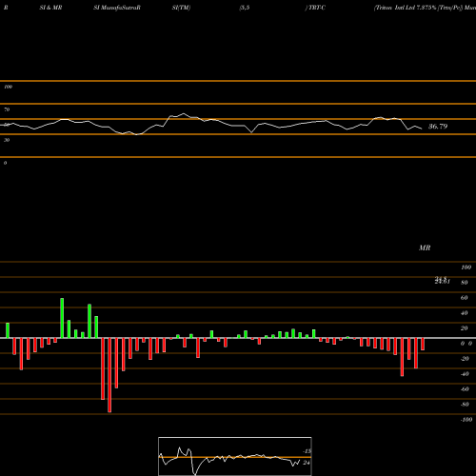The height and width of the screenshot is (476, 476).
Task: Click the -100 label on MR axis
Action: coord(466,420)
